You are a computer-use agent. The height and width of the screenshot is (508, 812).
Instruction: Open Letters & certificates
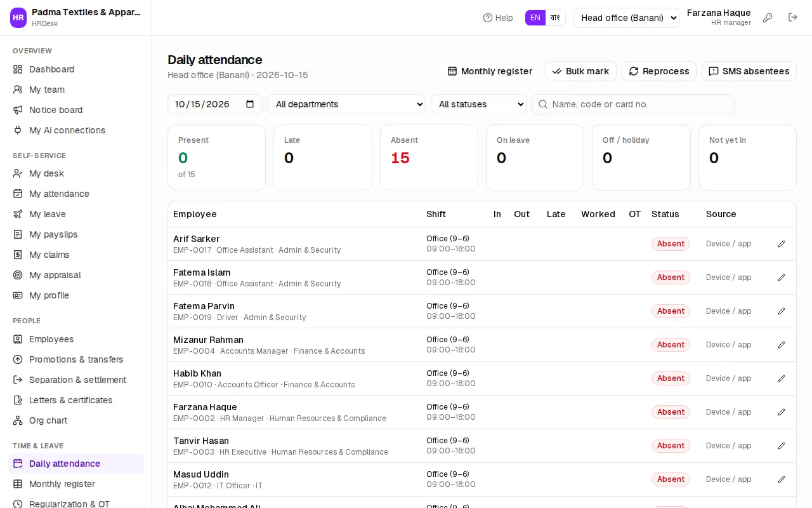pyautogui.click(x=76, y=400)
